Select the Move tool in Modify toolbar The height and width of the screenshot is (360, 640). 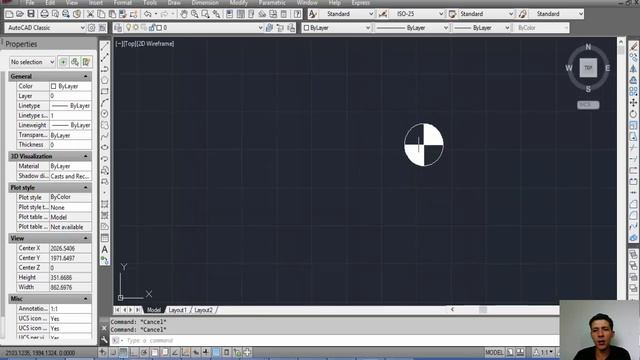pos(633,102)
